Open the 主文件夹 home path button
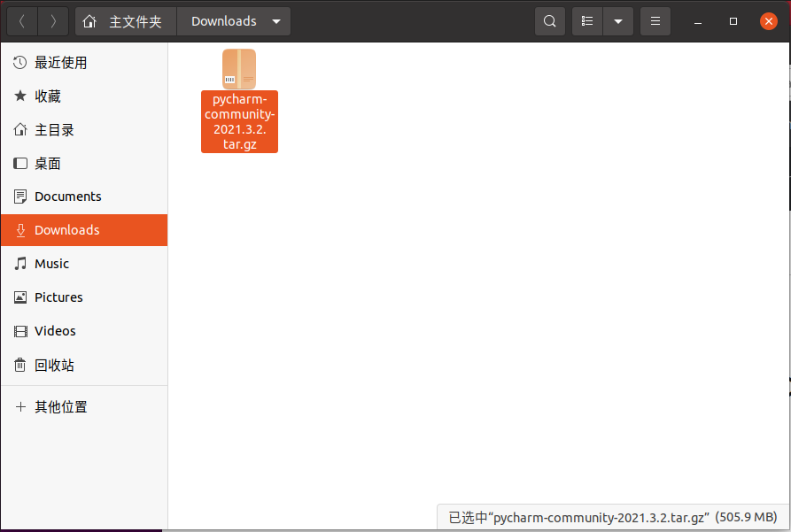The height and width of the screenshot is (532, 791). pyautogui.click(x=126, y=21)
